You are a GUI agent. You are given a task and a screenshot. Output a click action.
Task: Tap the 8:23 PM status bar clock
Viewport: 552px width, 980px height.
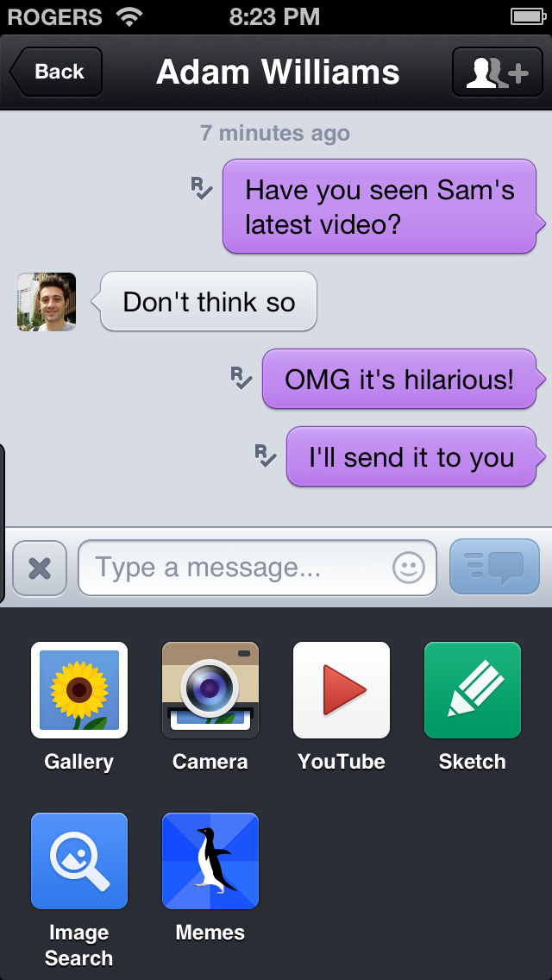pyautogui.click(x=275, y=16)
